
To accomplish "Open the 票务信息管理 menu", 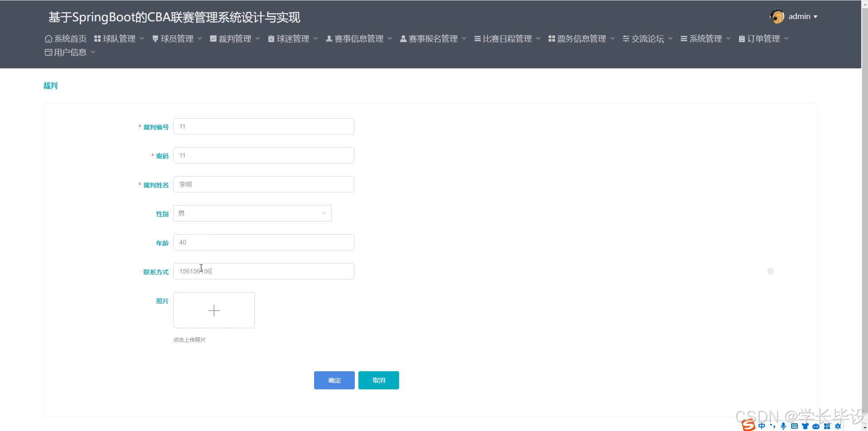I will tap(582, 39).
